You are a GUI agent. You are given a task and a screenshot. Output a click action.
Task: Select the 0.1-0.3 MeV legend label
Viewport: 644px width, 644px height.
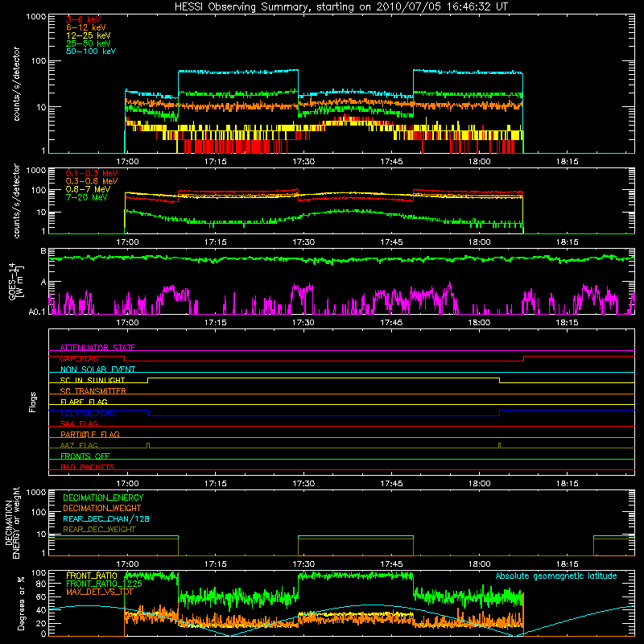click(x=92, y=173)
